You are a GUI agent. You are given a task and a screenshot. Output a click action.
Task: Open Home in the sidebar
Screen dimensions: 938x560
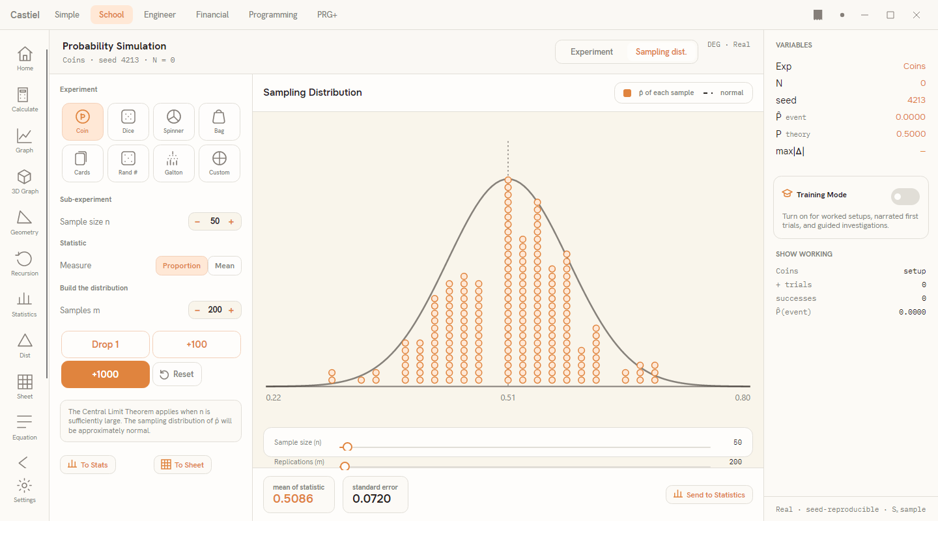coord(25,59)
